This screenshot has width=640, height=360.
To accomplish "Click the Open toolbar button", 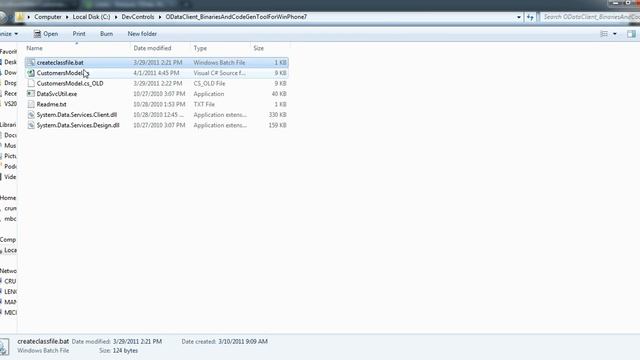I will pos(46,34).
